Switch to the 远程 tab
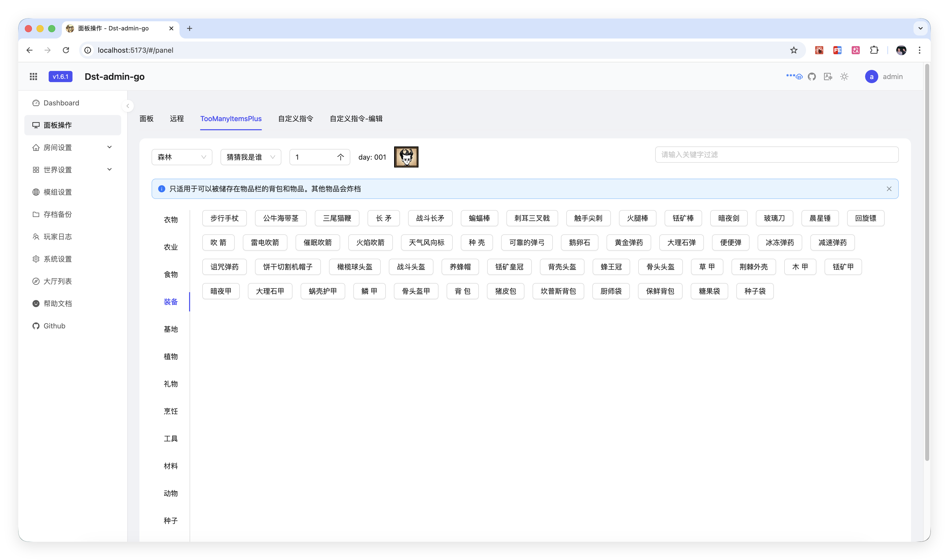This screenshot has height=560, width=949. (x=177, y=119)
